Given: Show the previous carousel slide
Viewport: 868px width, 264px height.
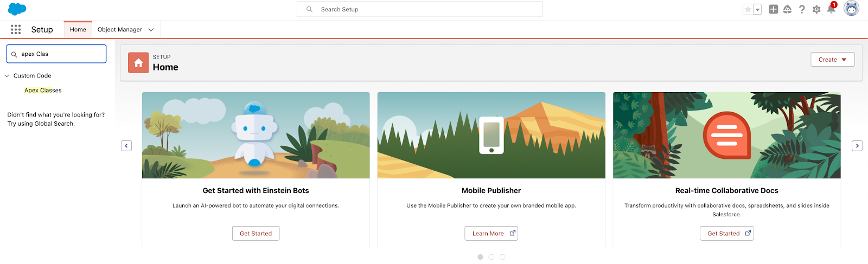Looking at the screenshot, I should pos(126,145).
